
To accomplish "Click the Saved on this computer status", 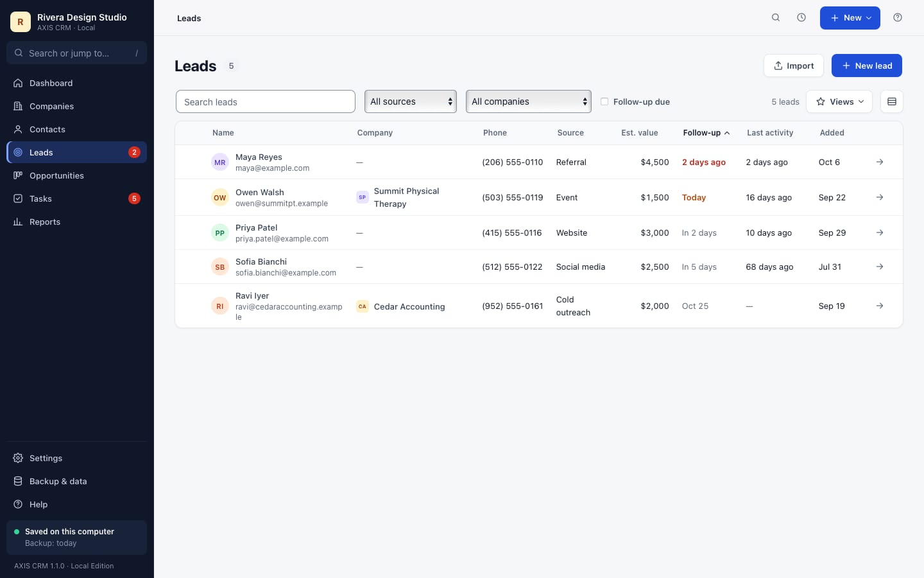I will click(x=76, y=537).
